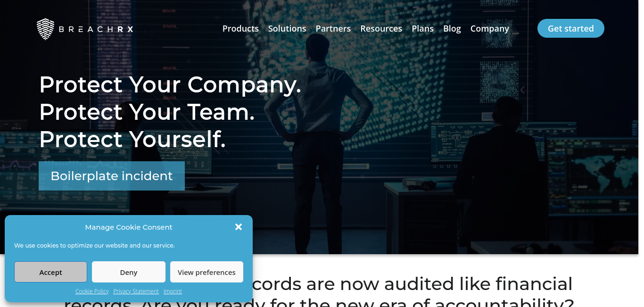Open the Imprint link
644x307 pixels.
[x=173, y=291]
